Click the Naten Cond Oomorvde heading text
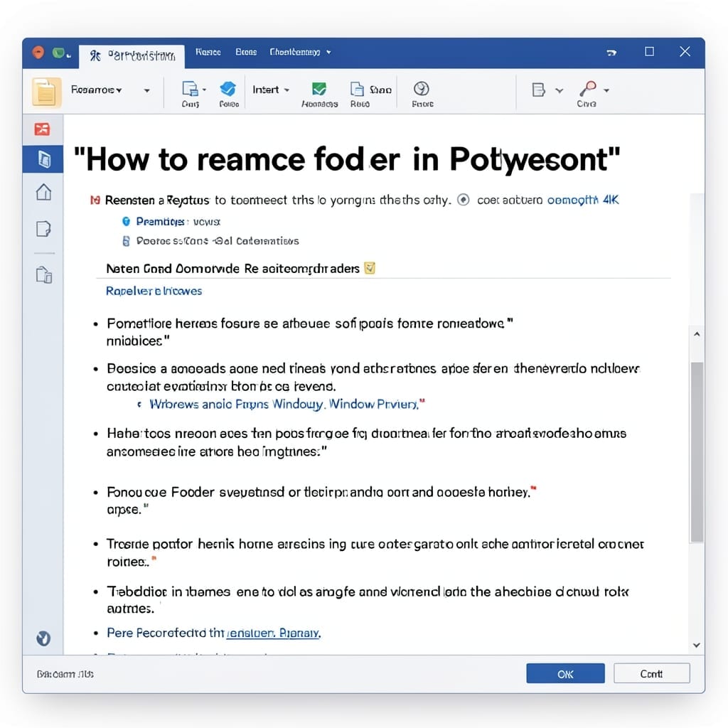The height and width of the screenshot is (728, 728). pos(232,268)
